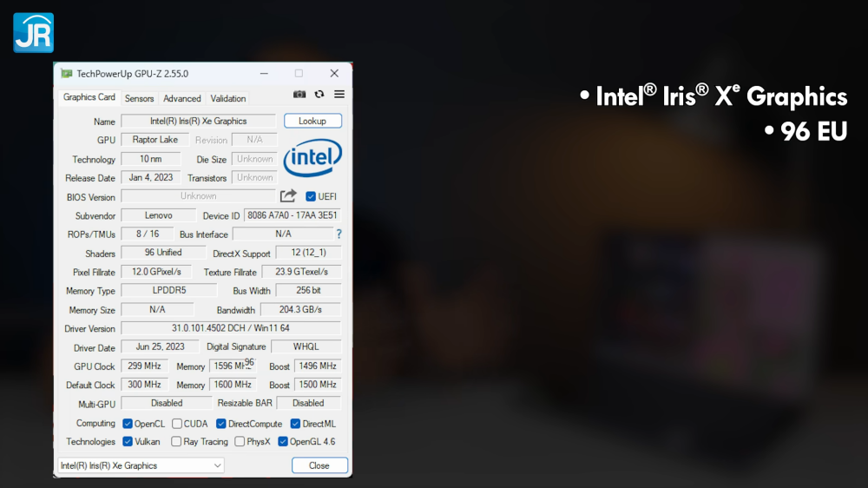Click the Boost value 1500 MHz
This screenshot has width=868, height=488.
[318, 385]
